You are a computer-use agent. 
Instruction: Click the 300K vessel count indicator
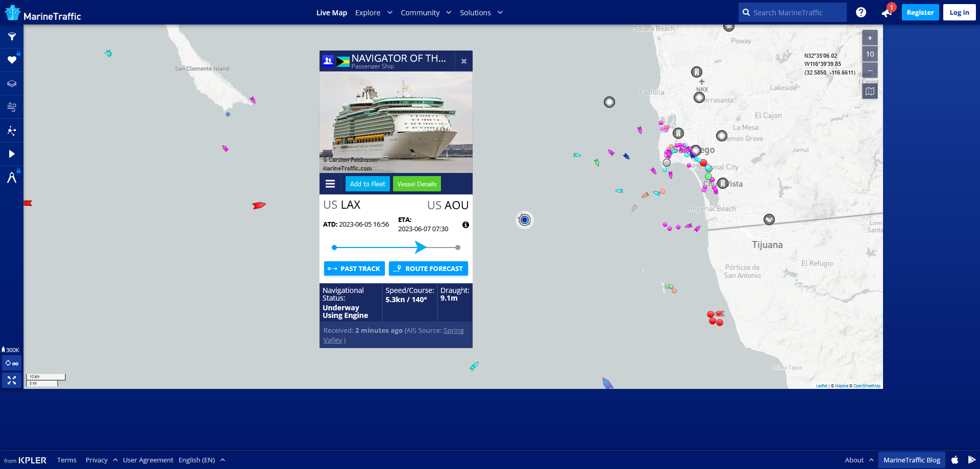(11, 350)
